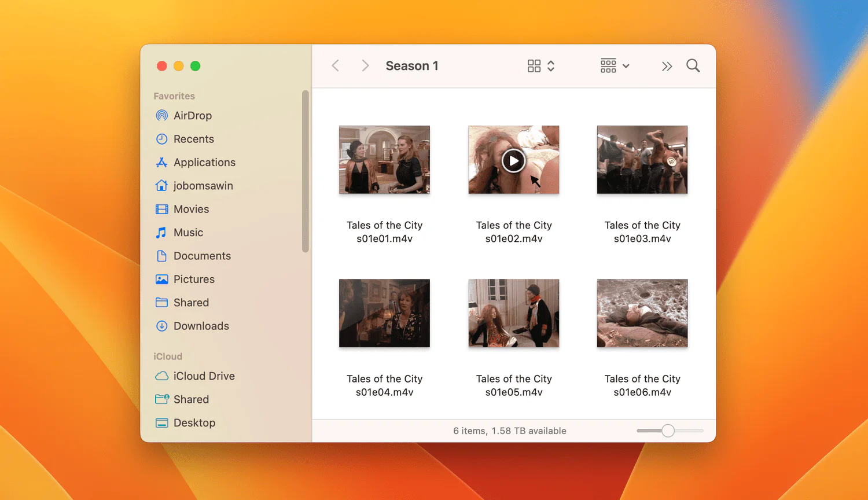This screenshot has width=868, height=500.
Task: Select Recents in the sidebar
Action: pyautogui.click(x=194, y=139)
